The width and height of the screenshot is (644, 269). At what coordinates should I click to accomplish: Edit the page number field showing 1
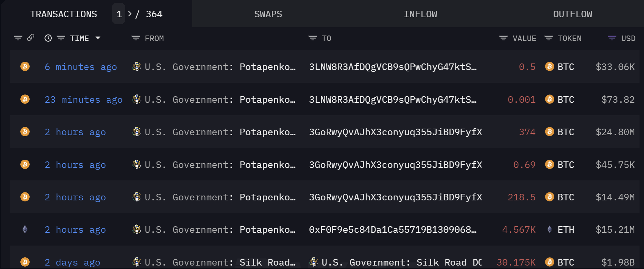(119, 14)
